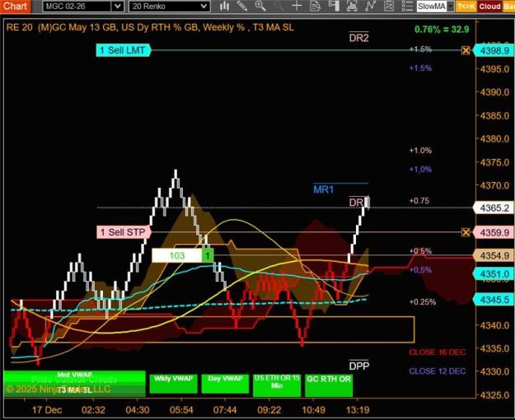This screenshot has height=420, width=515.
Task: Open the indicators line-graph icon
Action: 370,6
